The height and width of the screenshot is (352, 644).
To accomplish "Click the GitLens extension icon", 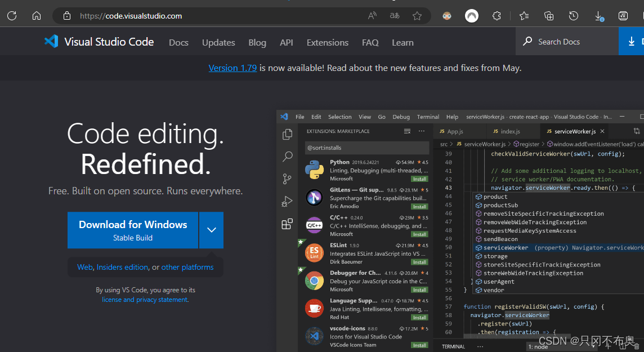I will coord(314,198).
